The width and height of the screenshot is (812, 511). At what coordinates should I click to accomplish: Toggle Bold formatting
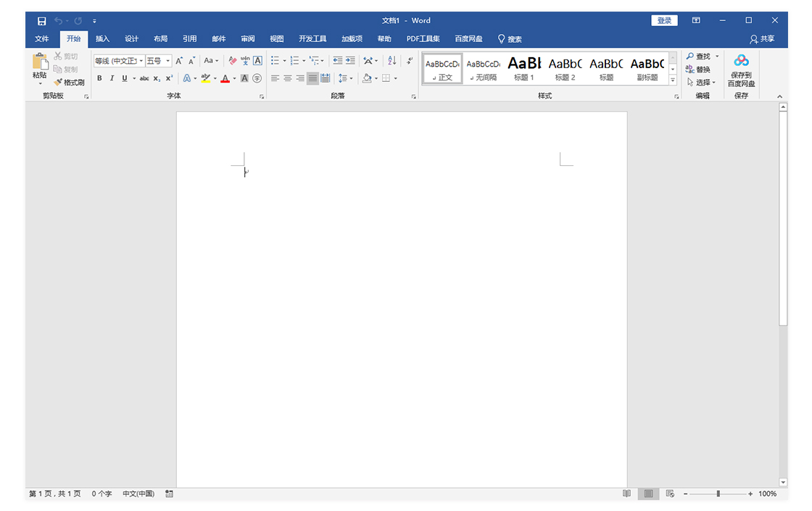pos(99,78)
